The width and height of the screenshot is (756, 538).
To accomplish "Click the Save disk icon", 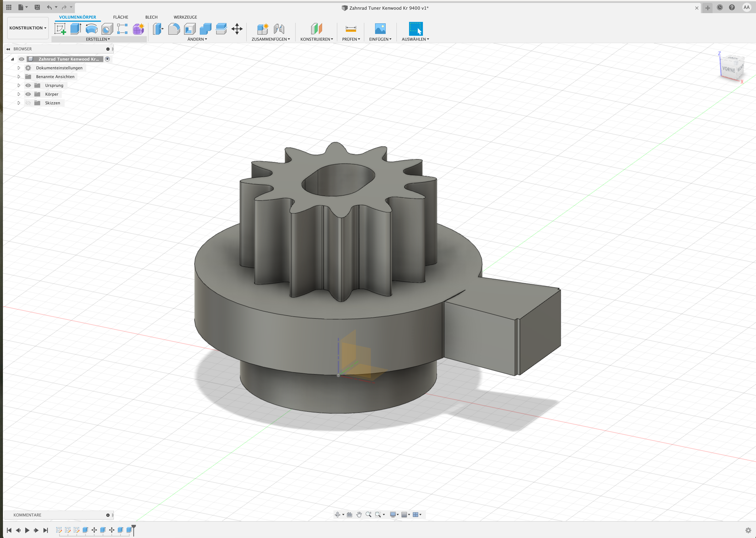I will click(x=37, y=7).
